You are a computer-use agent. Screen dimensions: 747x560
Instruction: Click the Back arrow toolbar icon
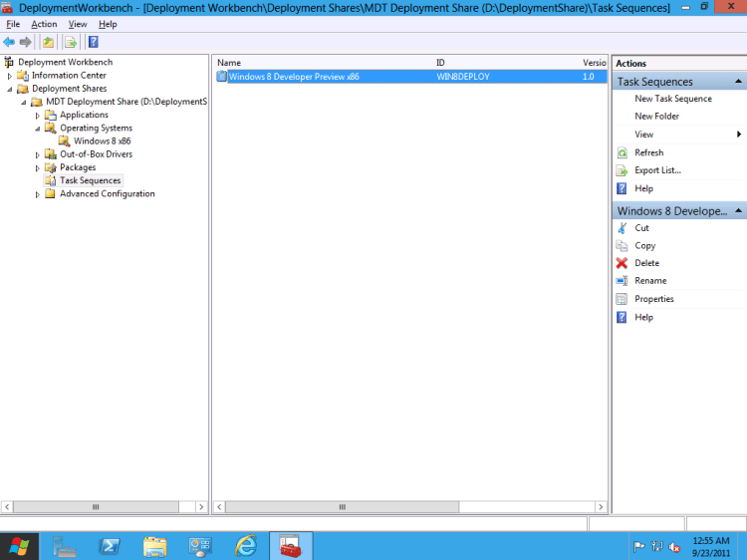coord(9,43)
